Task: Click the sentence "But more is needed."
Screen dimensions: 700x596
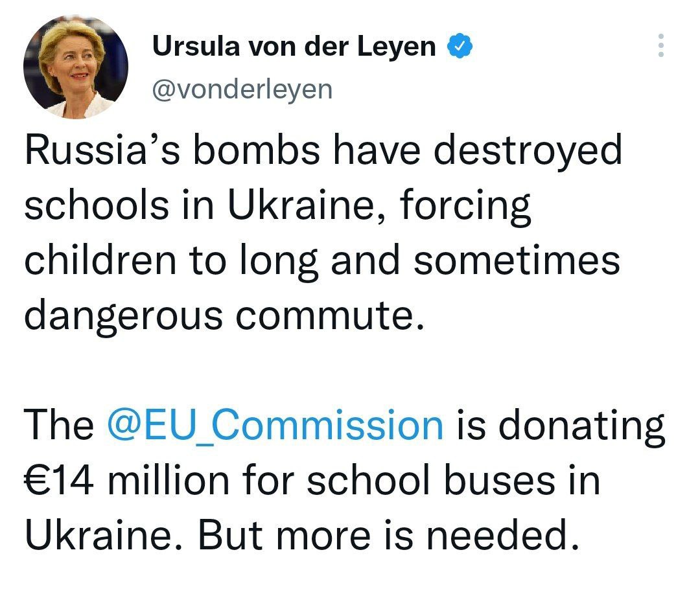Action: [388, 534]
